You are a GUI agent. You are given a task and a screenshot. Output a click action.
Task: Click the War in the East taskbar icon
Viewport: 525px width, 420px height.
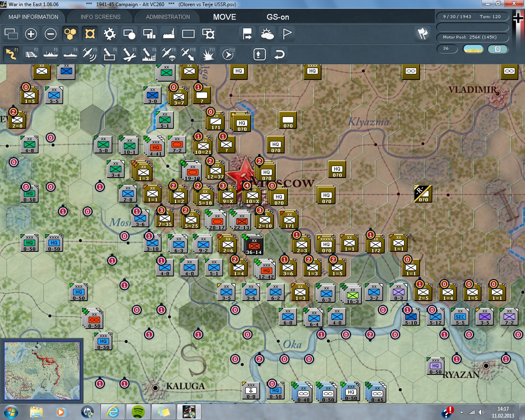tap(189, 412)
